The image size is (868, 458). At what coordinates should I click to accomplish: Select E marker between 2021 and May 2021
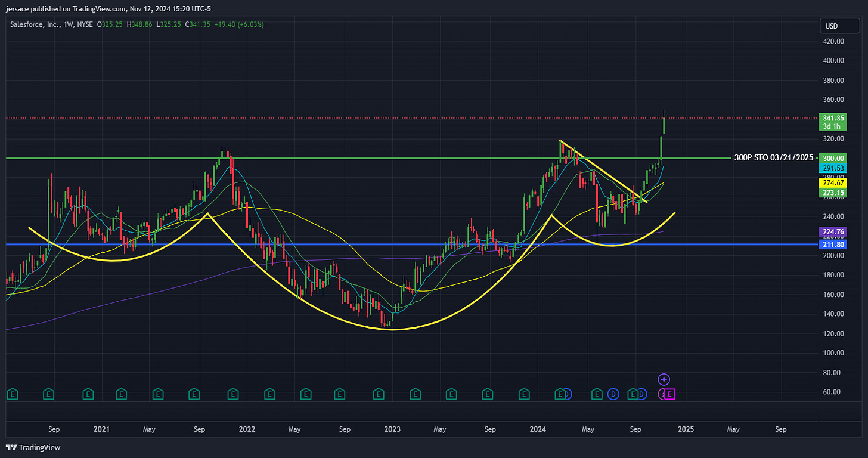click(122, 394)
